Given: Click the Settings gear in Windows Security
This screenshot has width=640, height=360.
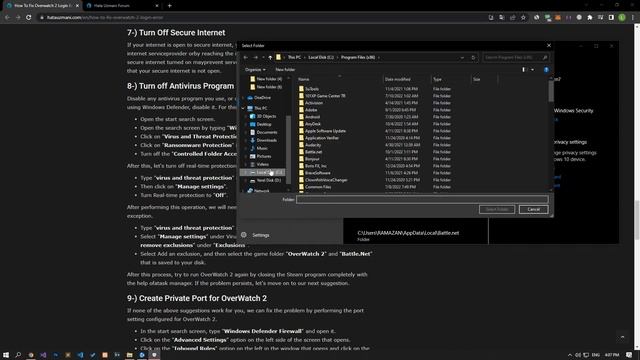Looking at the screenshot, I should 244,235.
